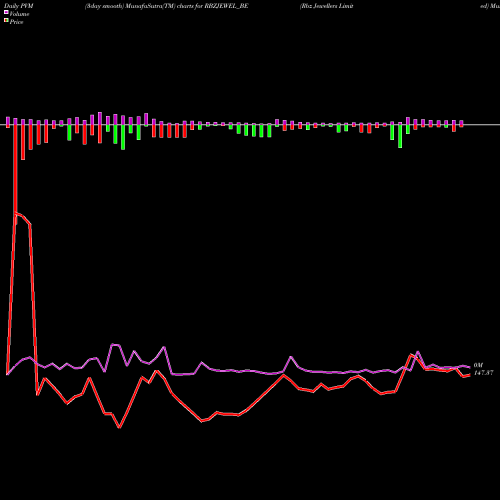Click the Price legend color swatch
This screenshot has width=500, height=500.
point(6,21)
